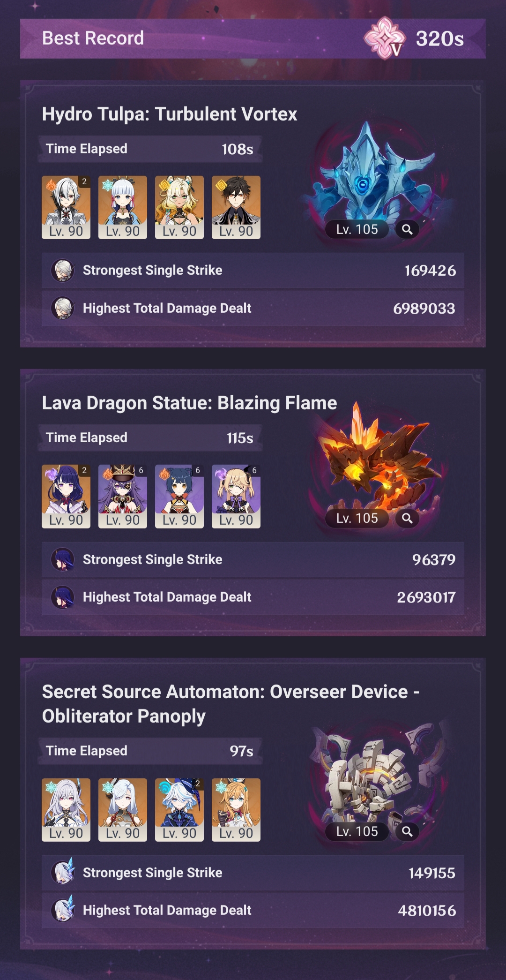The width and height of the screenshot is (506, 980).
Task: Select blue-haired Cryo character in first team
Action: coord(123,207)
